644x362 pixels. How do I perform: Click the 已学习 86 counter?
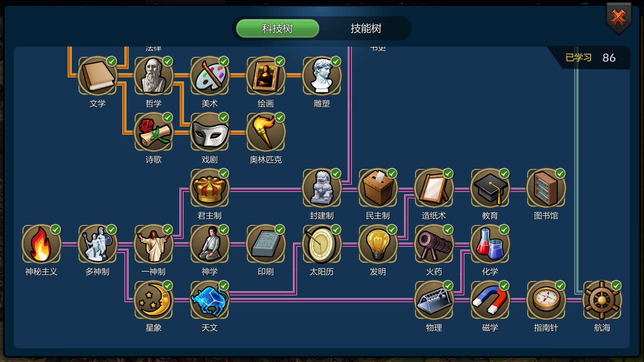click(590, 58)
